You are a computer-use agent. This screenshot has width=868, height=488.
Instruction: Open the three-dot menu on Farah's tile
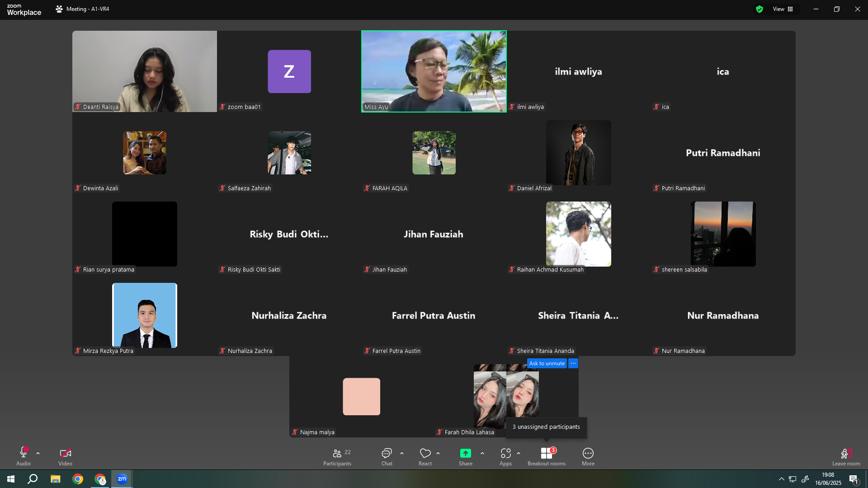[573, 363]
